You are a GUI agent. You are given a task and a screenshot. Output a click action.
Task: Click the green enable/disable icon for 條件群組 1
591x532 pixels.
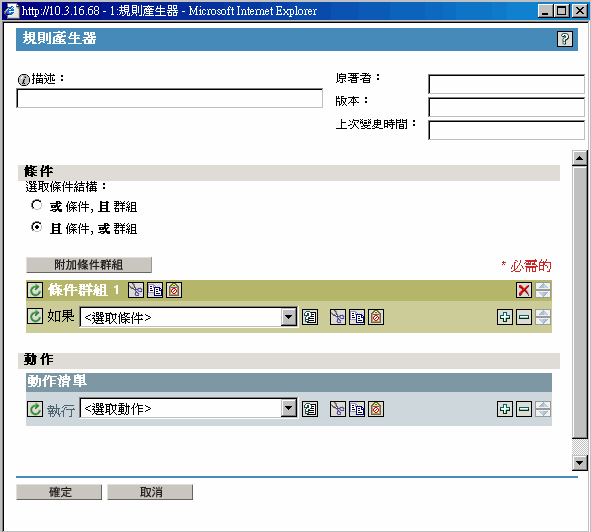pyautogui.click(x=35, y=290)
